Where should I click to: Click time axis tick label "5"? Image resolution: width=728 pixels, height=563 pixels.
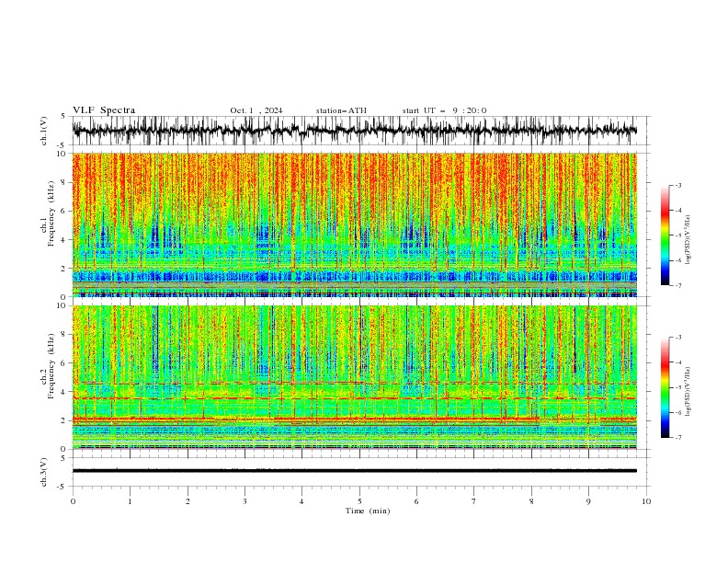tap(359, 501)
